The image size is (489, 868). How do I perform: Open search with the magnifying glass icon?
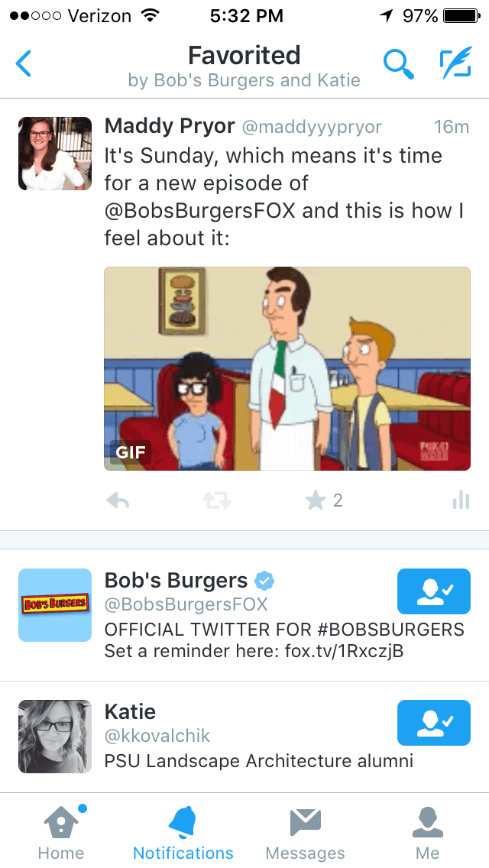(x=398, y=63)
